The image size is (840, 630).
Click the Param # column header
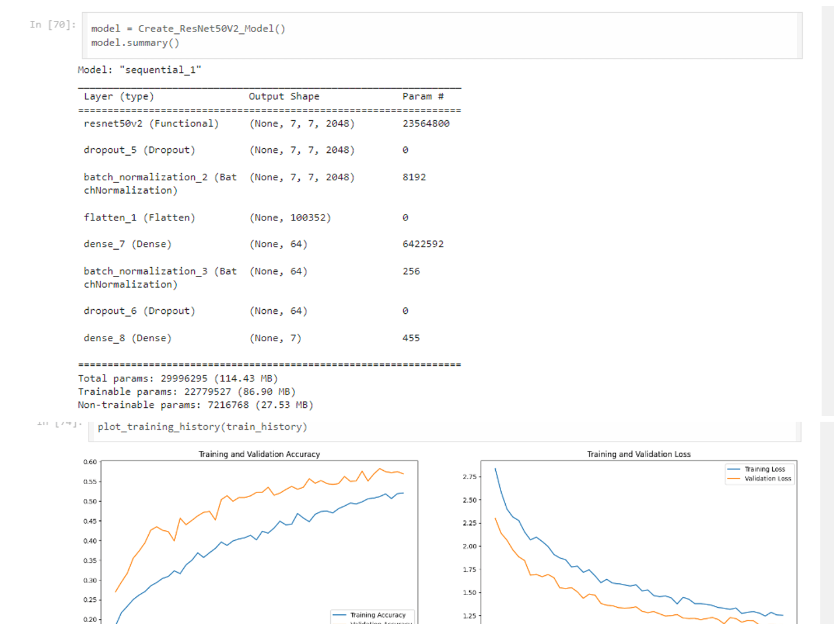pyautogui.click(x=423, y=96)
